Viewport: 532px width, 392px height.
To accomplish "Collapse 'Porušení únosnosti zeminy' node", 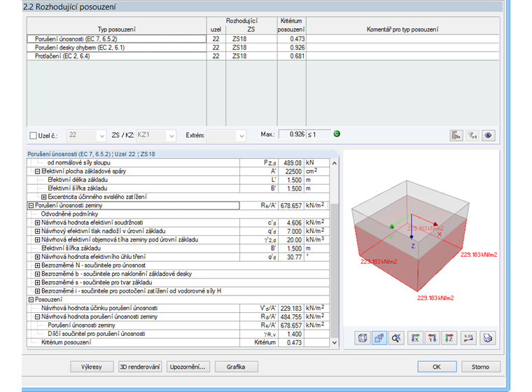I will click(x=31, y=205).
